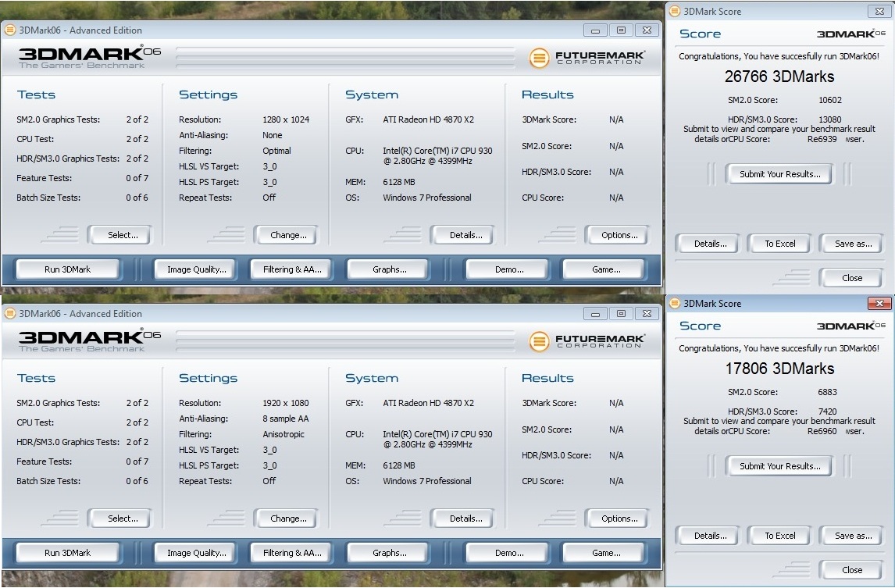
Task: Click Save as in the 17806 score dialog
Action: tap(853, 536)
